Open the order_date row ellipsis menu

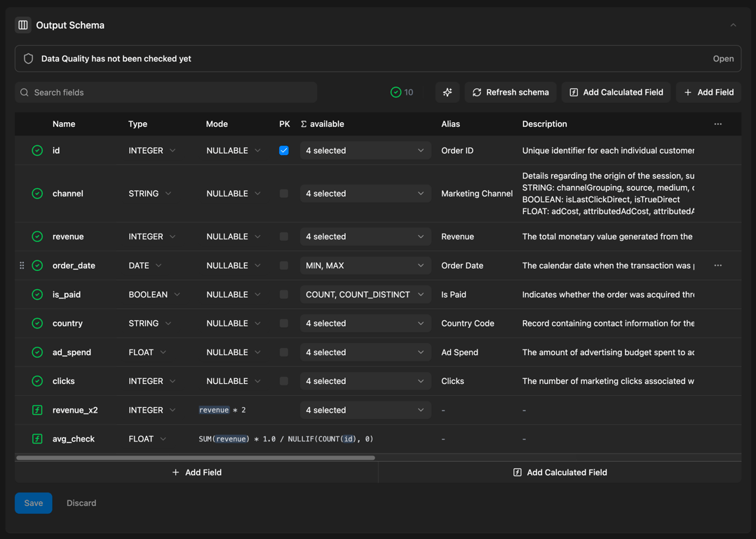(x=718, y=265)
